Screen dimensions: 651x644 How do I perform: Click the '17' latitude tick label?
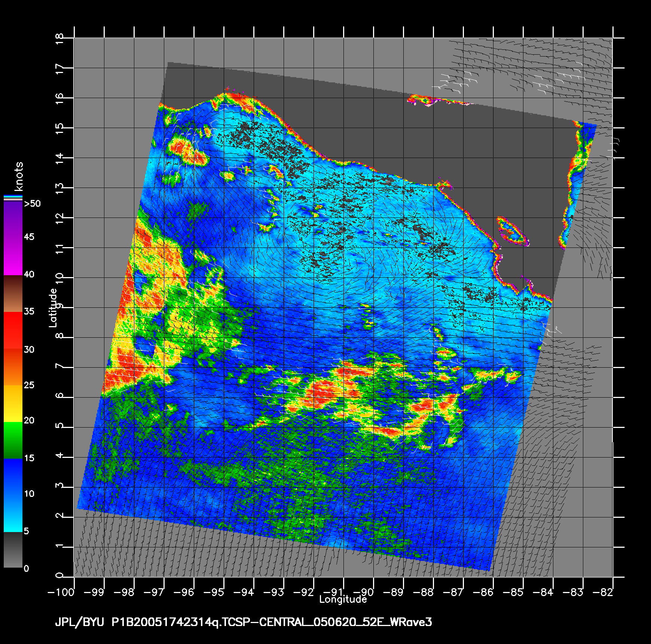pyautogui.click(x=60, y=68)
